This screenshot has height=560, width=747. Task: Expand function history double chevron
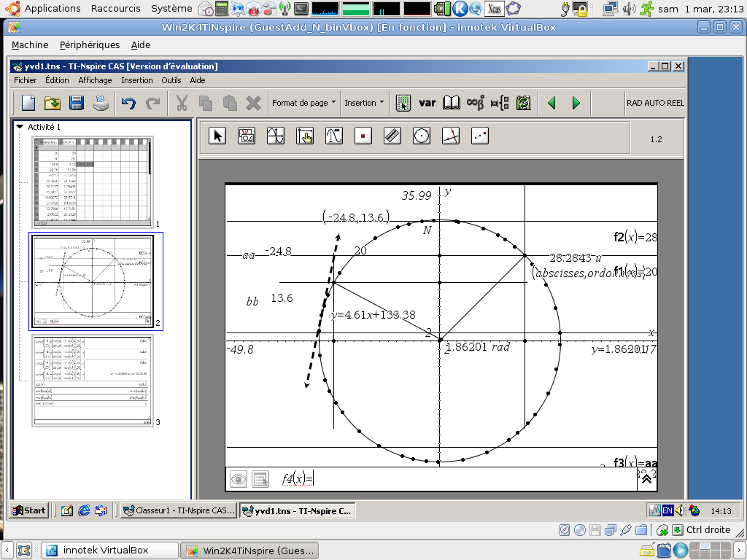click(x=647, y=479)
